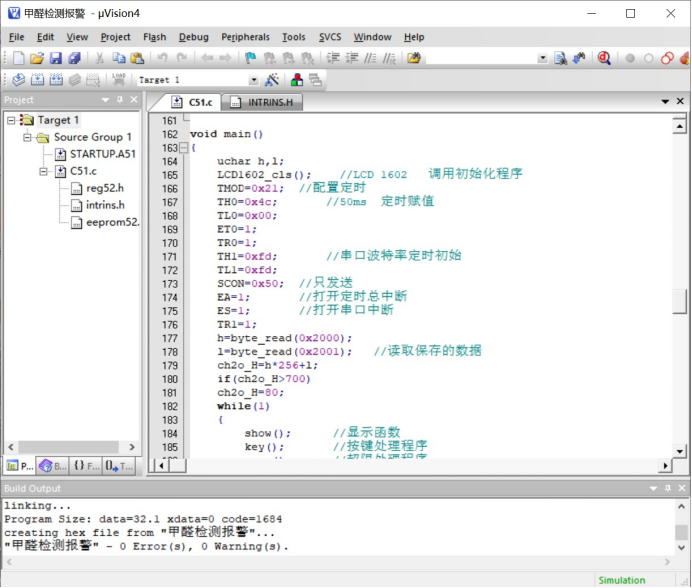Create a new file with the New icon
Viewport: 692px width, 588px height.
19,58
